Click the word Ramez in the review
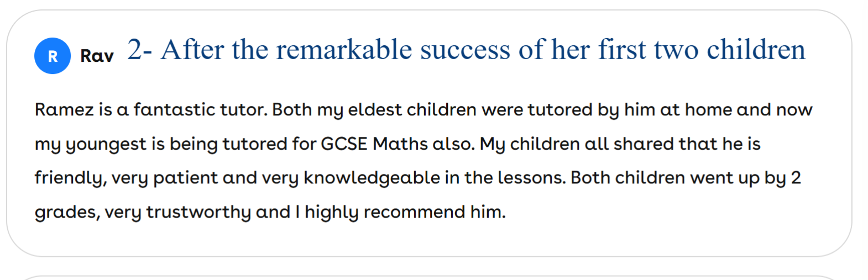This screenshot has width=868, height=280. click(x=64, y=109)
